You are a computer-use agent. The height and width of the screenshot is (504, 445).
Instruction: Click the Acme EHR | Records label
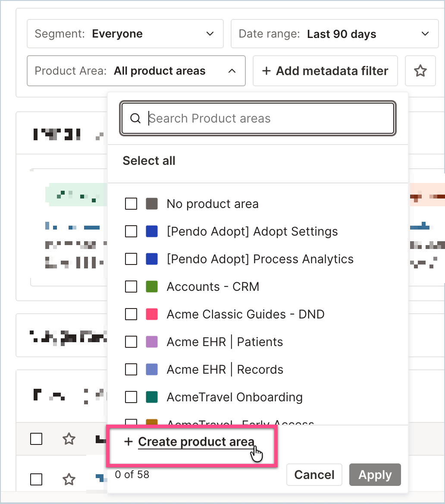click(x=225, y=370)
